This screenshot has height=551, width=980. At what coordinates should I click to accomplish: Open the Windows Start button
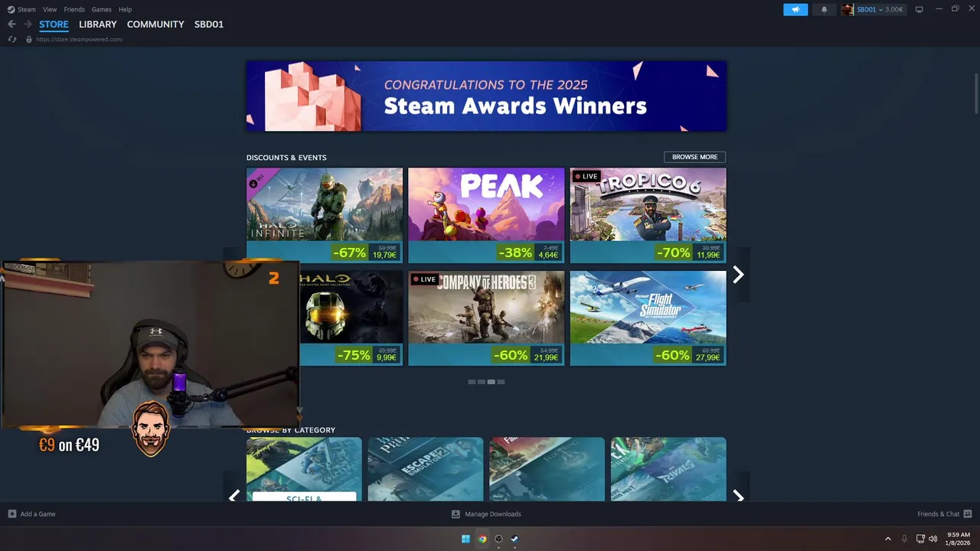[x=465, y=539]
